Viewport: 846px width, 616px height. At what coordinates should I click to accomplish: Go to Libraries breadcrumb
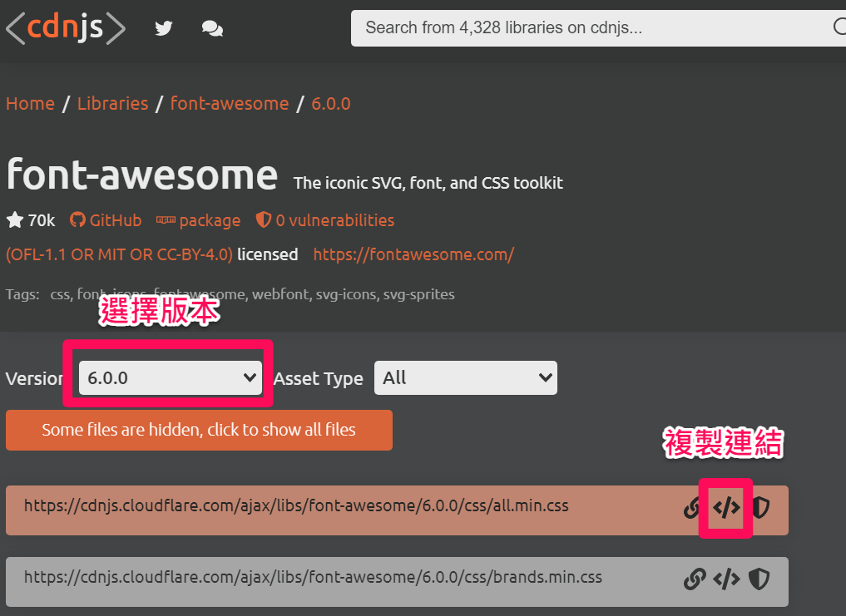coord(113,104)
